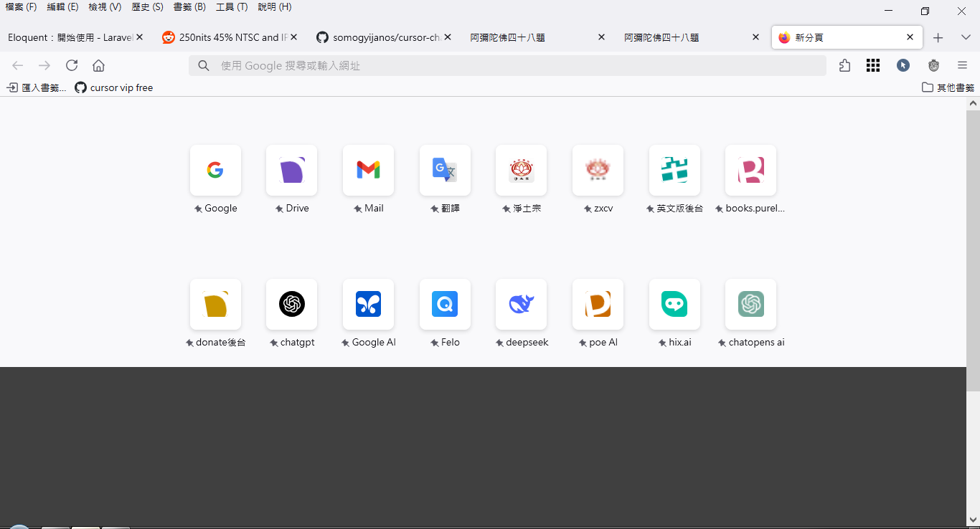Open the poe AI shortcut tile
The width and height of the screenshot is (980, 529).
(598, 305)
